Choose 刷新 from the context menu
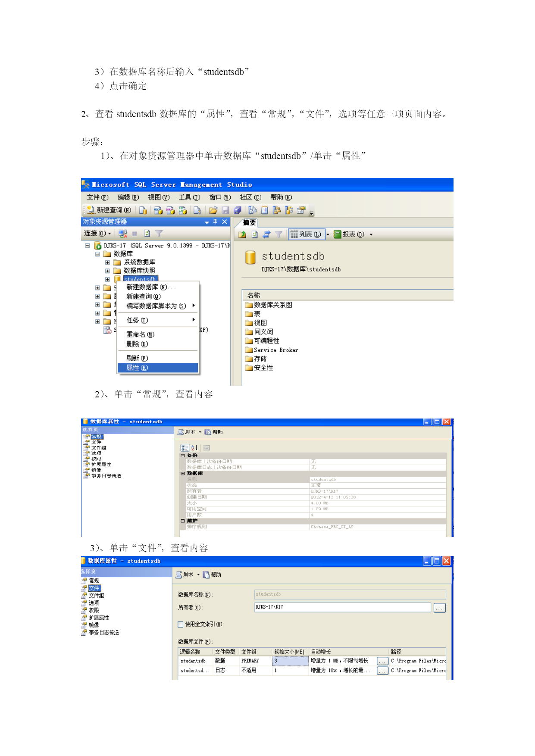Screen dimensions: 535x756 click(158, 358)
